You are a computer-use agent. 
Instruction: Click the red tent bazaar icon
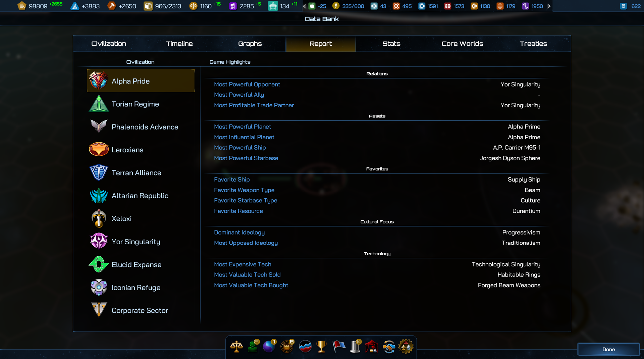click(372, 347)
